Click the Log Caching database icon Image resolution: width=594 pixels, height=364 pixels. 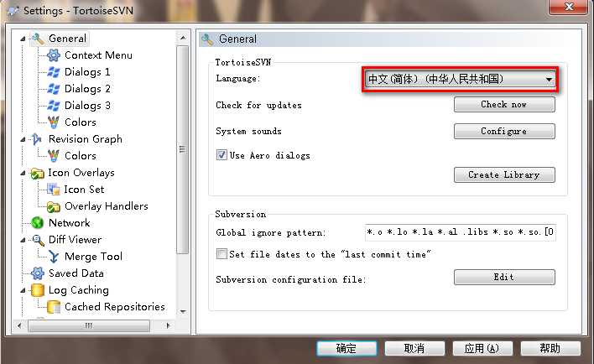tap(37, 289)
